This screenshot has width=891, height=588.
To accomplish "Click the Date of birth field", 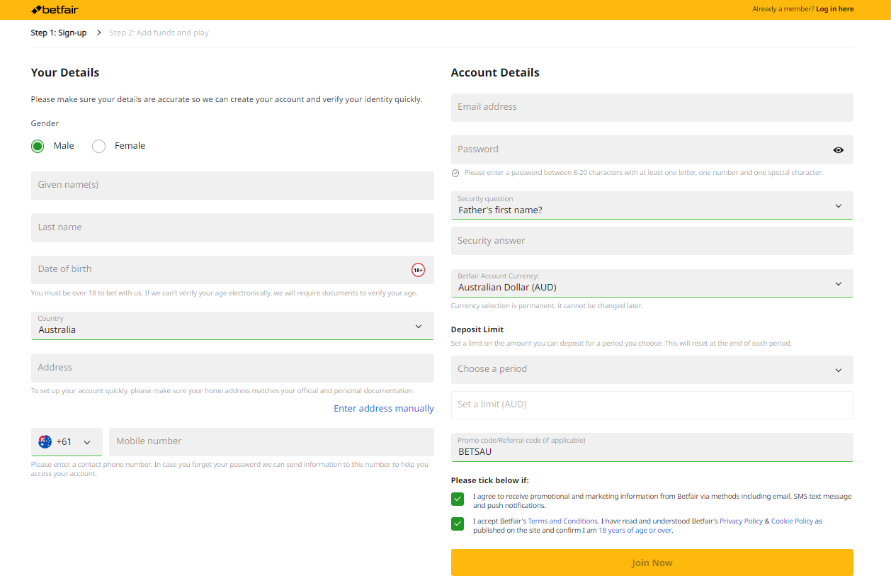I will click(x=232, y=270).
